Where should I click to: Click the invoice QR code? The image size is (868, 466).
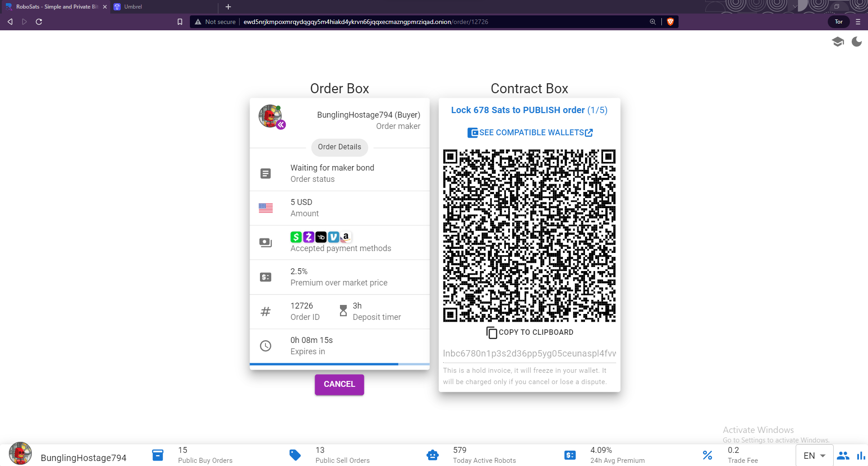pyautogui.click(x=529, y=236)
